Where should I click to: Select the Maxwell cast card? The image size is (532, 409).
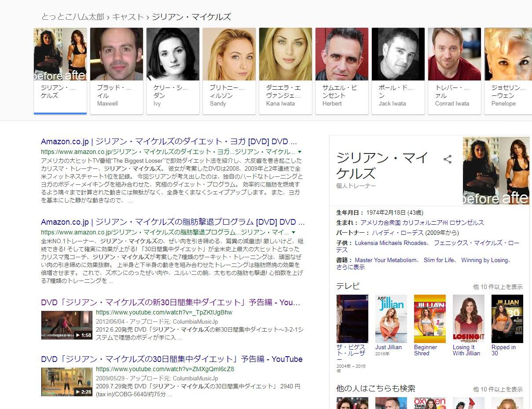pos(117,71)
